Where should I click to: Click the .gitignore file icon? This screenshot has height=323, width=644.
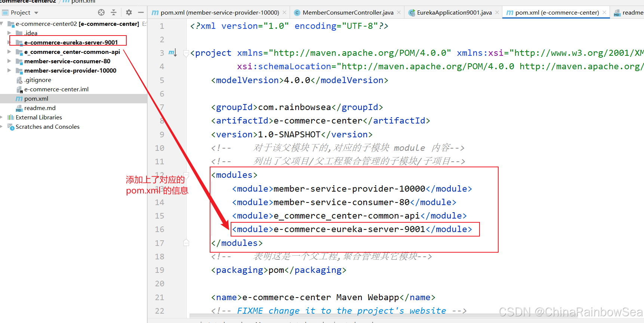(19, 80)
